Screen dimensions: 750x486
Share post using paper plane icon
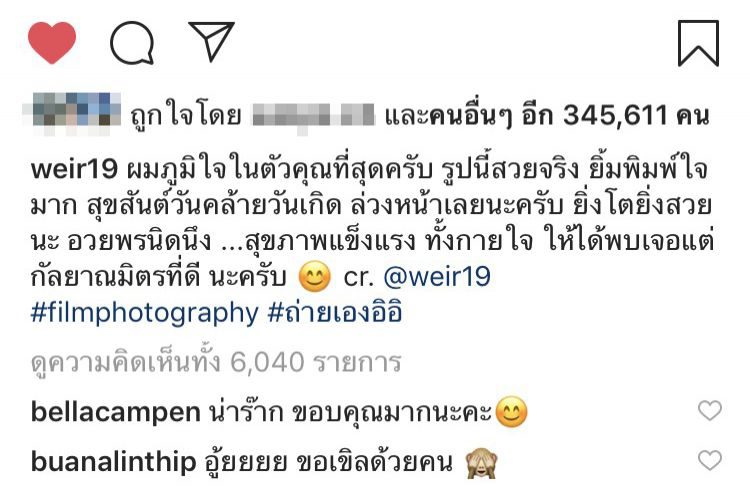pos(211,41)
